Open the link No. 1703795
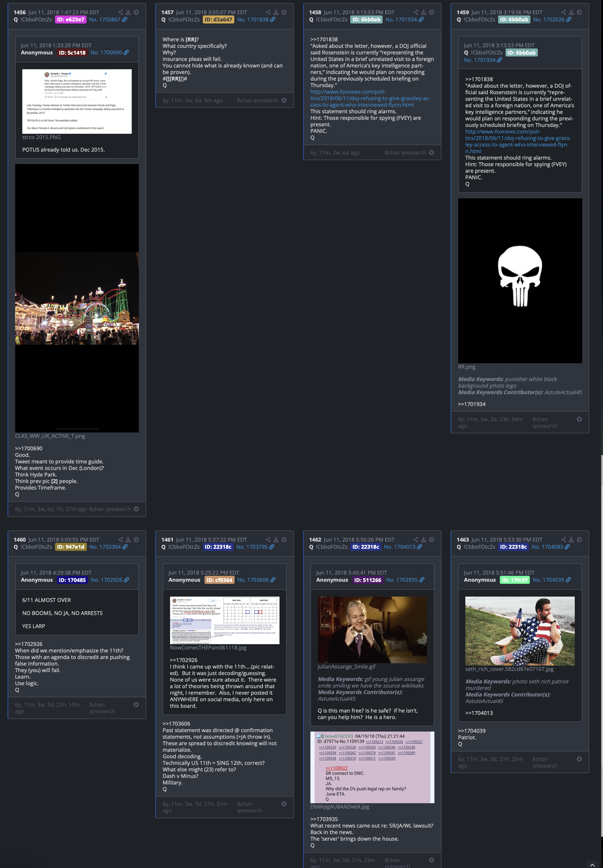Screen dimensions: 603x868 pyautogui.click(x=256, y=547)
